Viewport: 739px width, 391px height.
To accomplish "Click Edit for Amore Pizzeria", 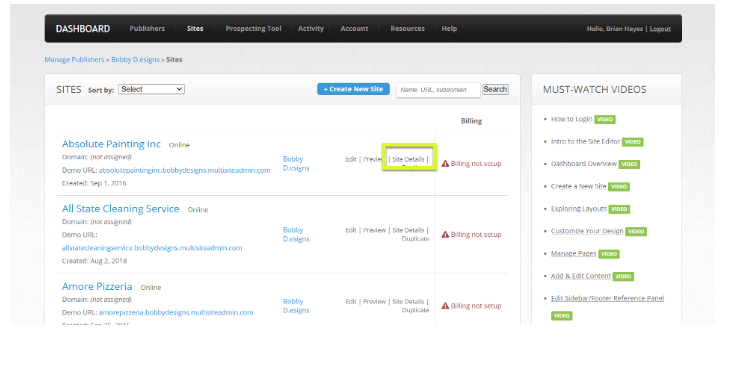I will pos(351,301).
